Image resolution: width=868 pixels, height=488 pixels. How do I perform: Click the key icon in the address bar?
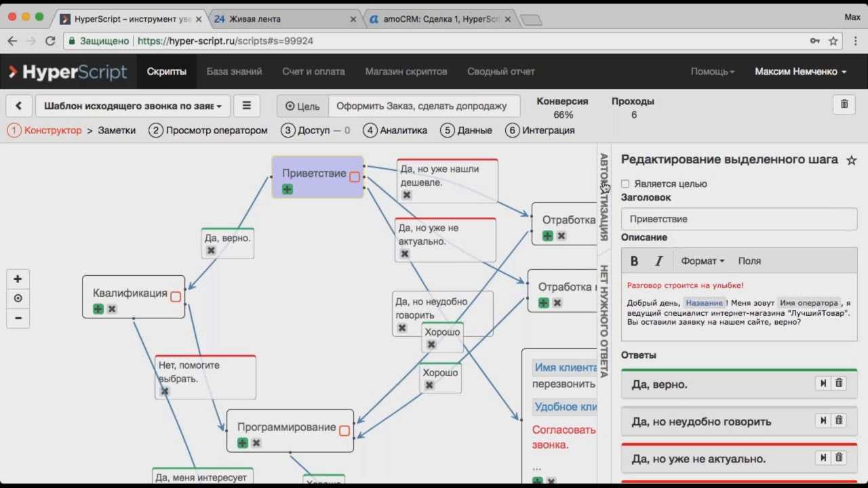click(814, 41)
